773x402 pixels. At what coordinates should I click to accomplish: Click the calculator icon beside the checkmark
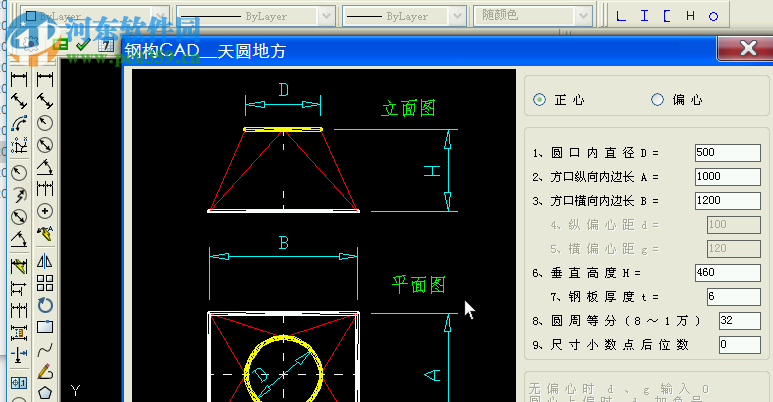pyautogui.click(x=103, y=45)
